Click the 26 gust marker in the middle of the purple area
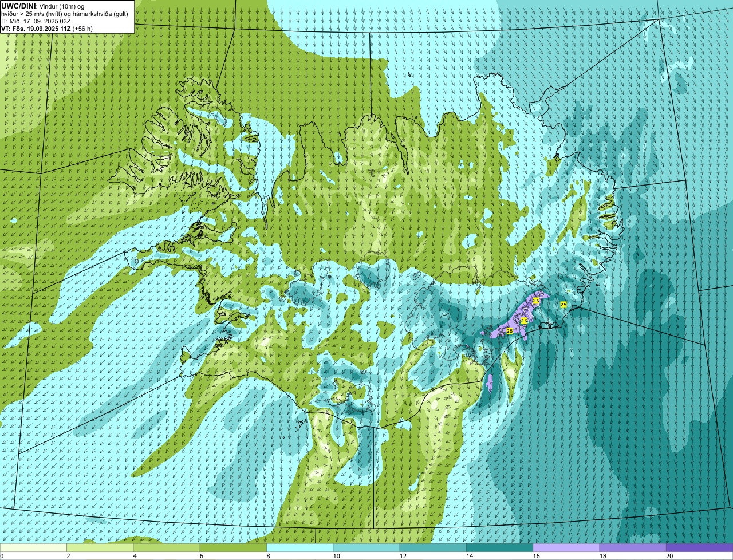Image resolution: width=733 pixels, height=560 pixels. (523, 321)
